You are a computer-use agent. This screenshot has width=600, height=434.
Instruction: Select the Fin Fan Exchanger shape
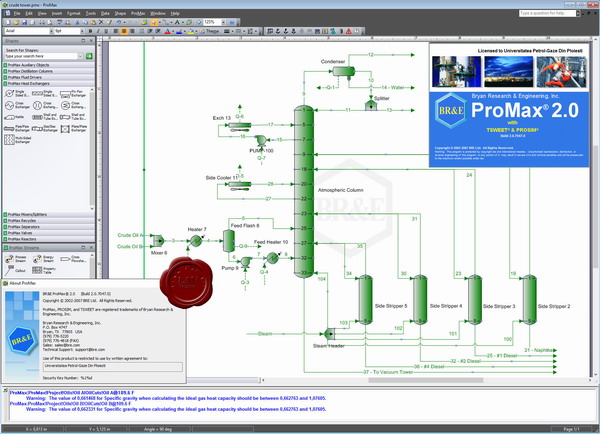click(x=73, y=93)
